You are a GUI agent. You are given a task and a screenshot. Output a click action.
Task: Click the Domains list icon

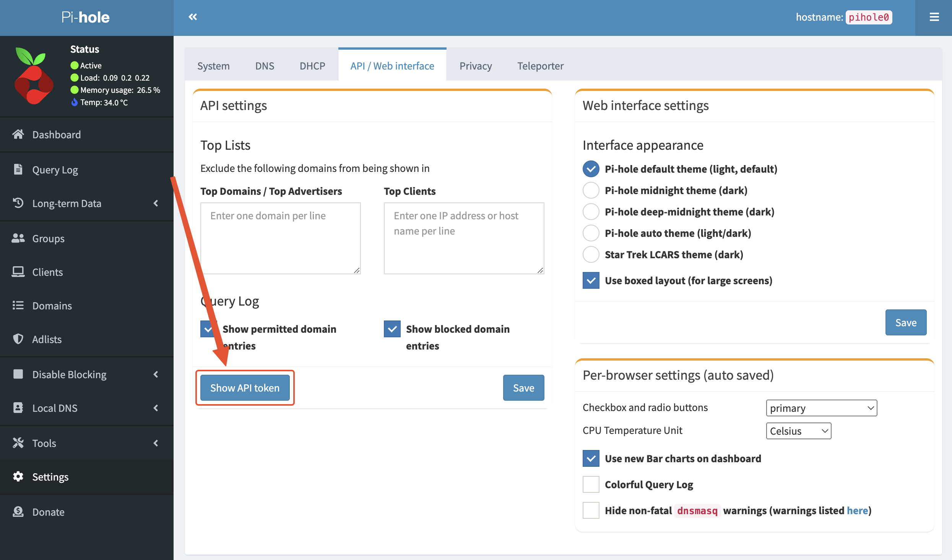18,306
